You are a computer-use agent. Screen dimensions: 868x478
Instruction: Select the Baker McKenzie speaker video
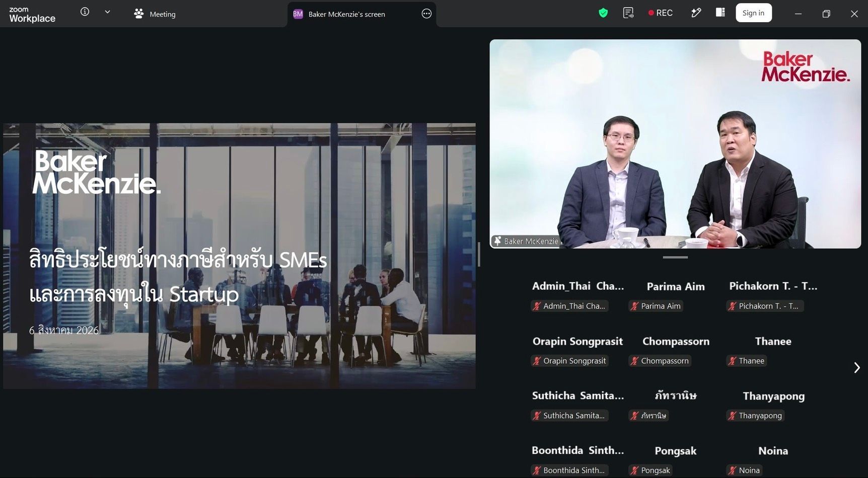tap(675, 144)
